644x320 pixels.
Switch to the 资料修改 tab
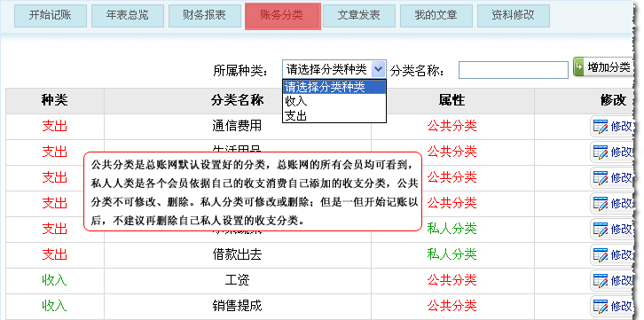pos(514,16)
